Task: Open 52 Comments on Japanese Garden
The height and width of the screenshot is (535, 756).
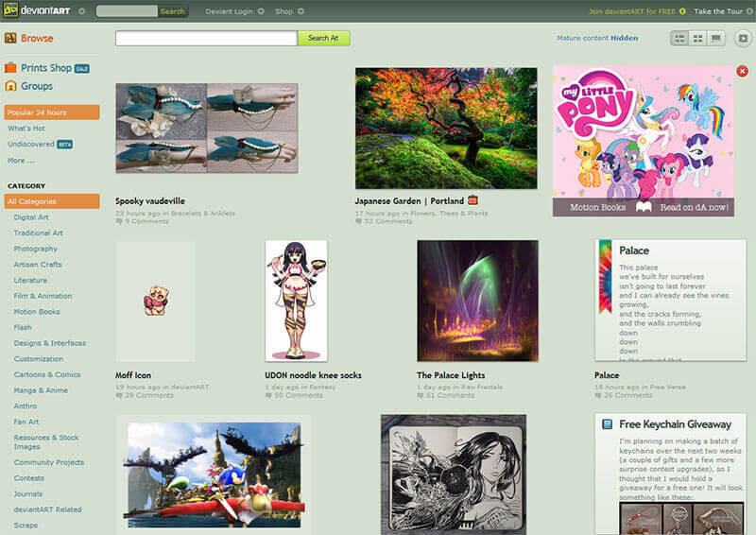Action: coord(387,221)
